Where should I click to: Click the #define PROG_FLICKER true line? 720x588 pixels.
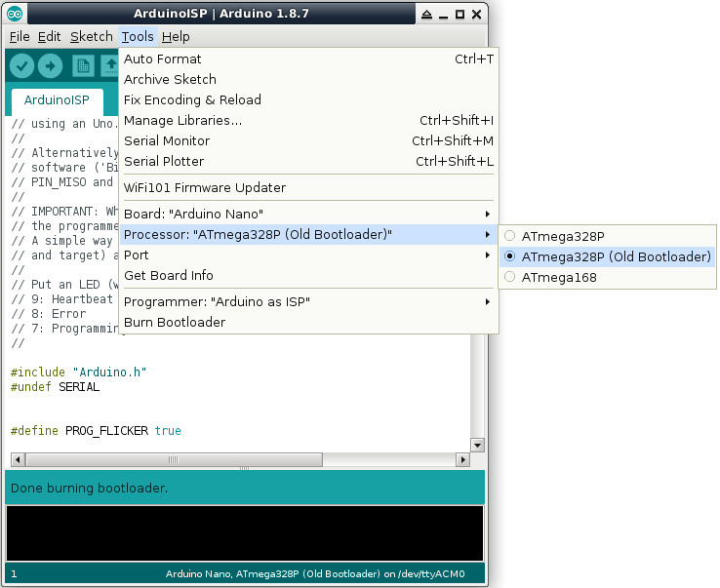[96, 431]
